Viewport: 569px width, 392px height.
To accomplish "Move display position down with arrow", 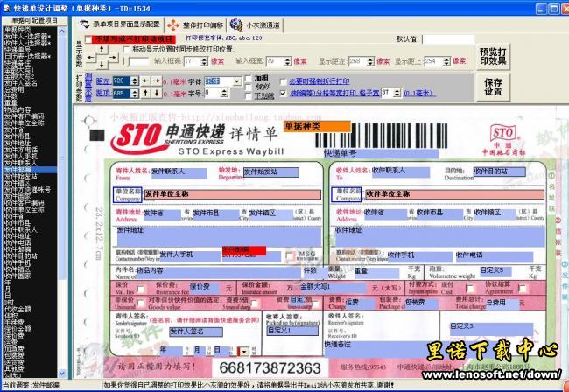I will coord(102,65).
